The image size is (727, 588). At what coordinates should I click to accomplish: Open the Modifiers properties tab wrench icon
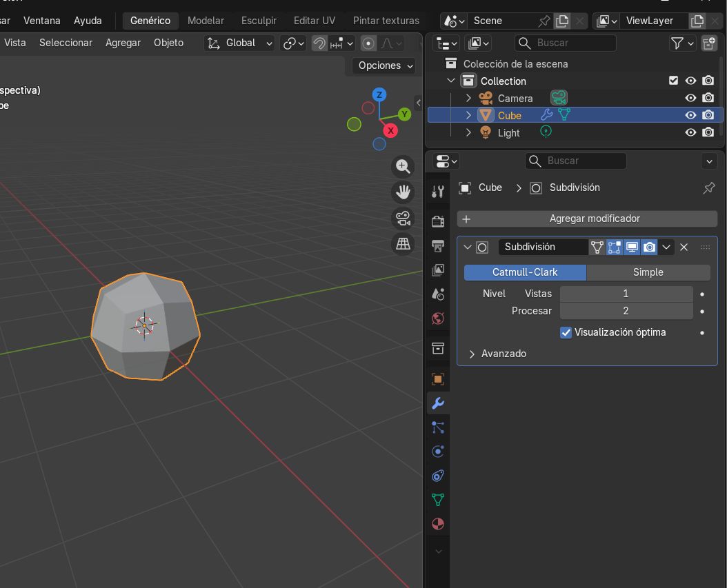pyautogui.click(x=437, y=403)
